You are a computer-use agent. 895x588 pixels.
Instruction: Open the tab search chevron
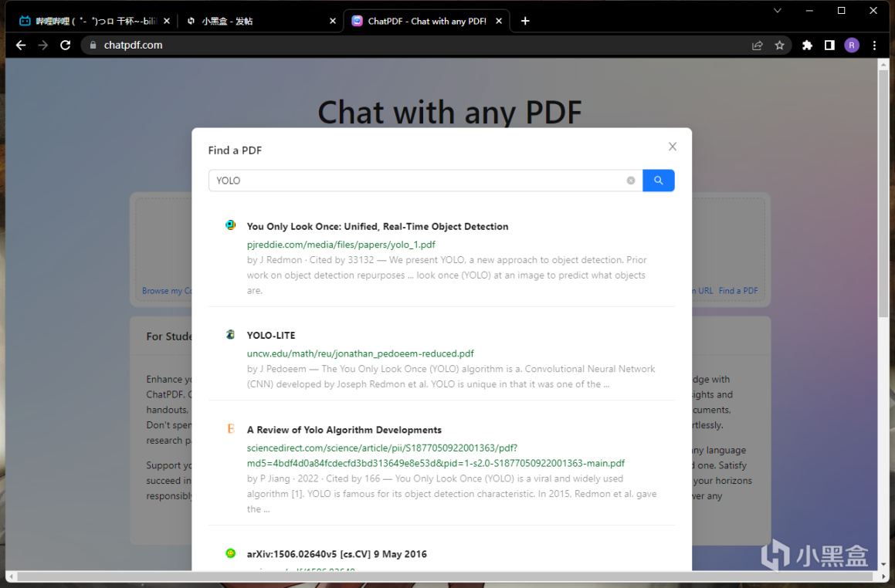(778, 10)
